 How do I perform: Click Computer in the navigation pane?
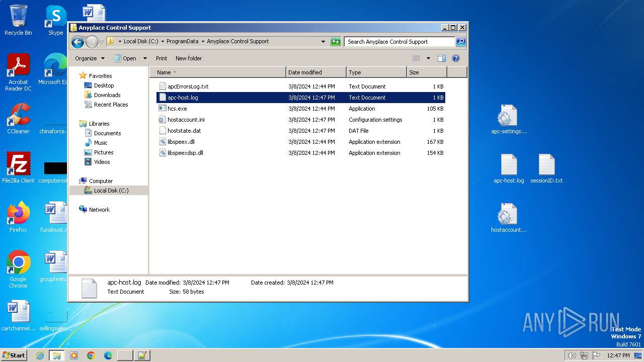[x=101, y=181]
